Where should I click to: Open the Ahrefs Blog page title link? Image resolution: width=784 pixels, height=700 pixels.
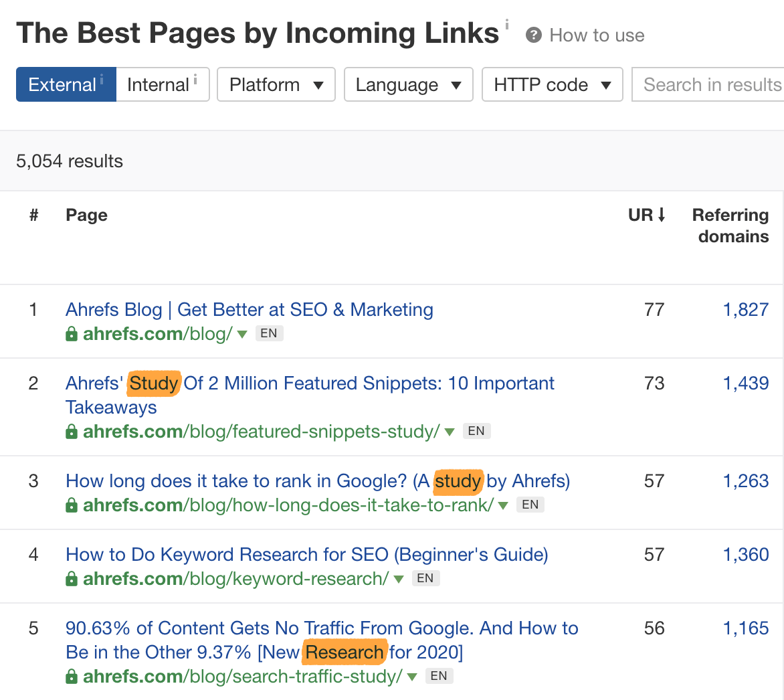pos(249,310)
